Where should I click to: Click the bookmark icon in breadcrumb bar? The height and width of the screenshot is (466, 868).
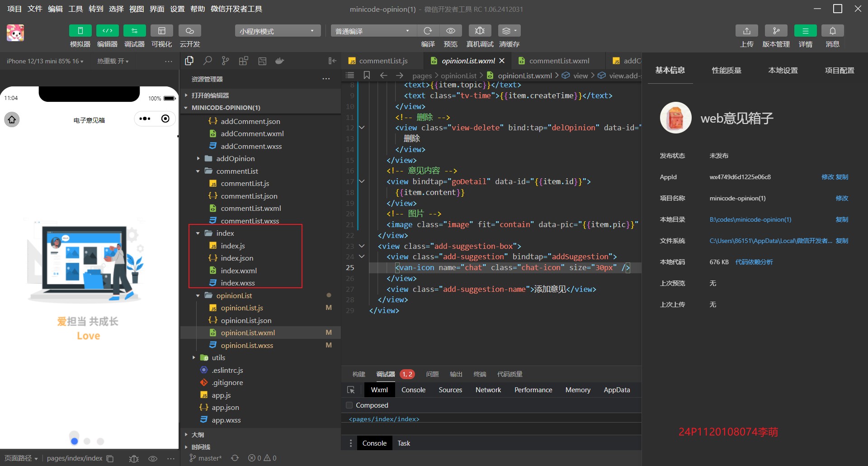coord(367,75)
